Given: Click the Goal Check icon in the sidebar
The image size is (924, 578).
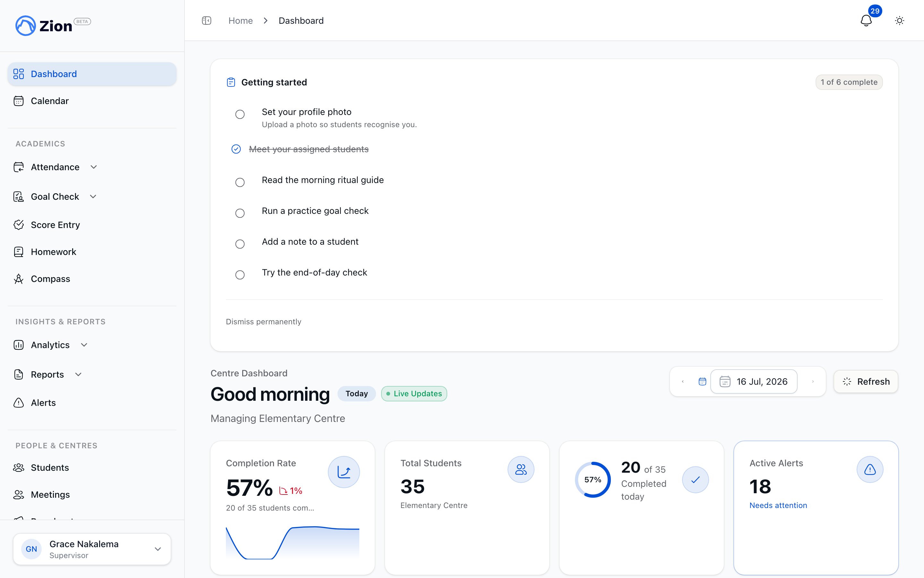Looking at the screenshot, I should (x=19, y=197).
